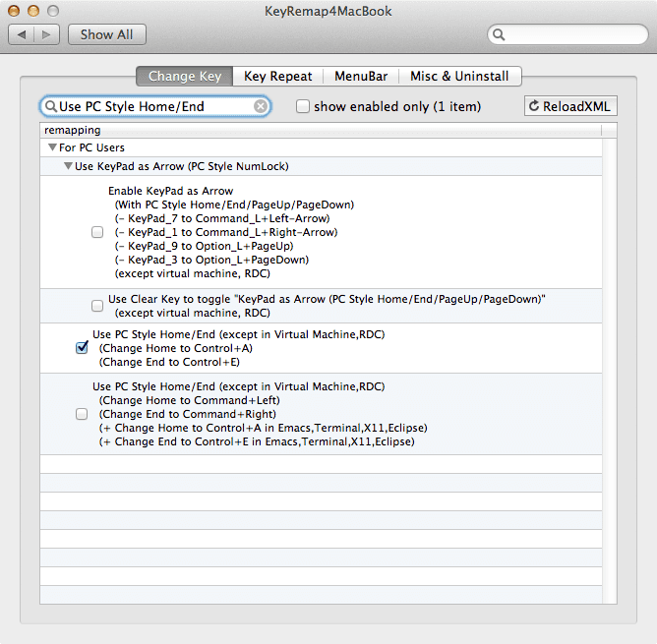The height and width of the screenshot is (644, 657).
Task: Click the forward navigation arrow
Action: (x=46, y=34)
